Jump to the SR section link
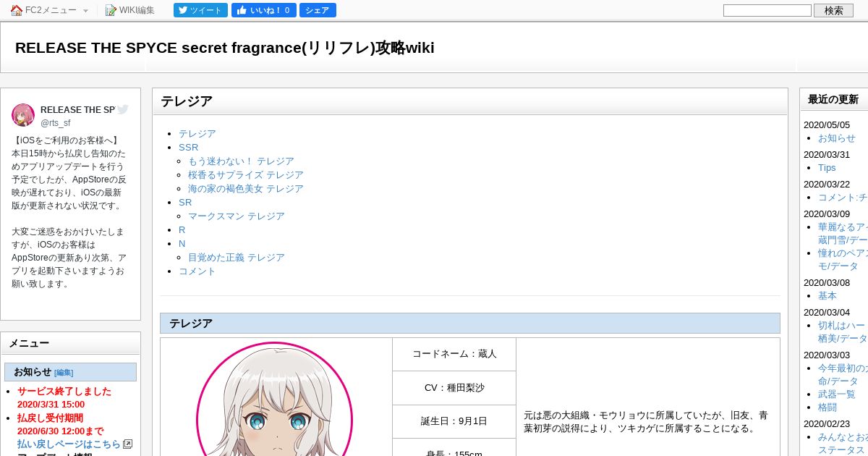868x456 pixels. (185, 203)
